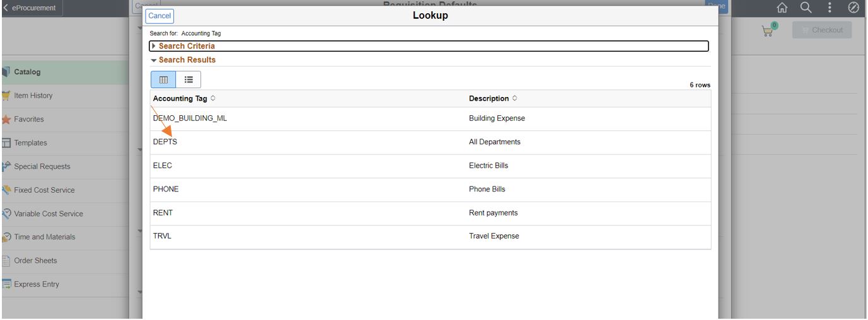Sort by Accounting Tag column
868x320 pixels.
[x=184, y=99]
